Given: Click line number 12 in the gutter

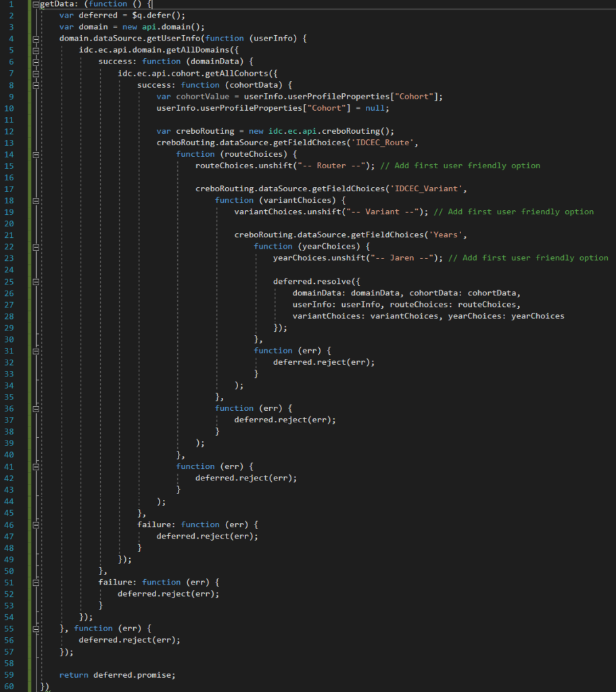Looking at the screenshot, I should [x=9, y=131].
